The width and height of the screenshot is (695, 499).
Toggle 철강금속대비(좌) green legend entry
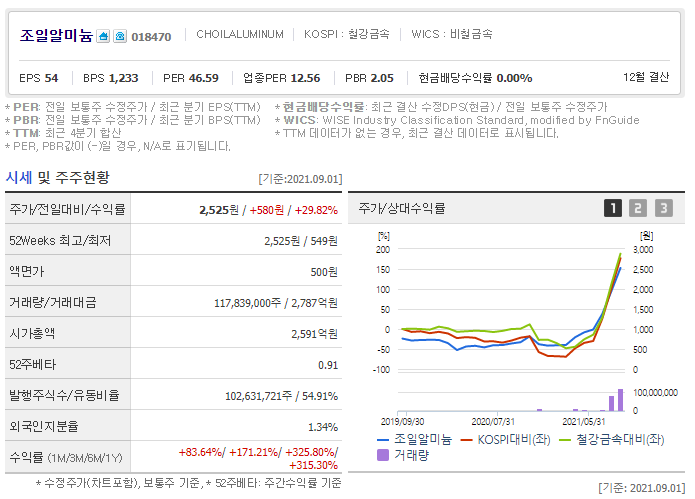point(612,440)
